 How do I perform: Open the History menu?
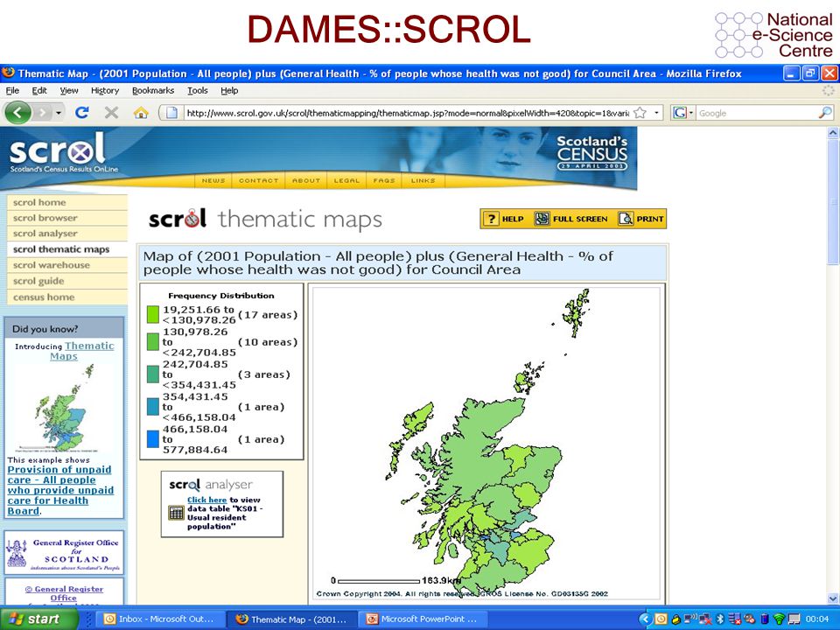[104, 90]
